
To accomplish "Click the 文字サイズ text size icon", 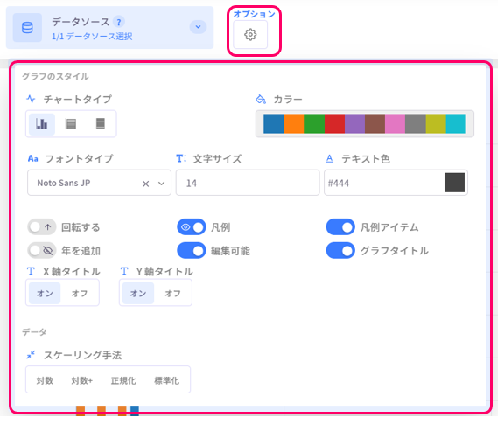I will coord(181,159).
